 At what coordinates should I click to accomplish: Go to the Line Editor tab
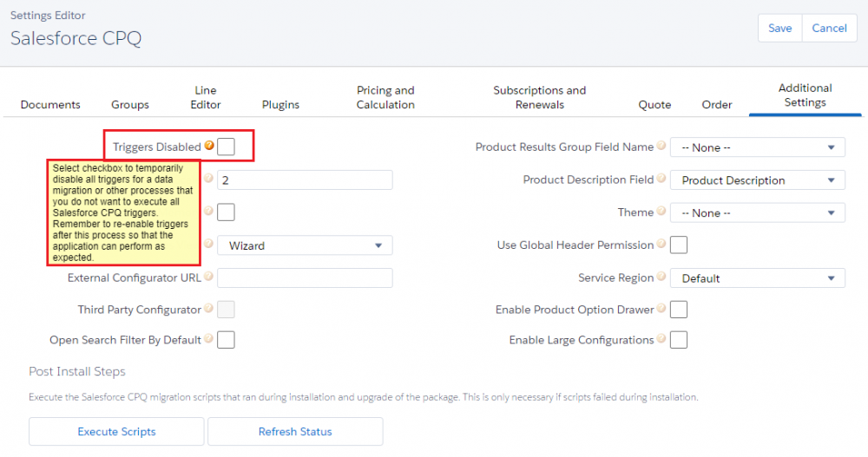[206, 97]
